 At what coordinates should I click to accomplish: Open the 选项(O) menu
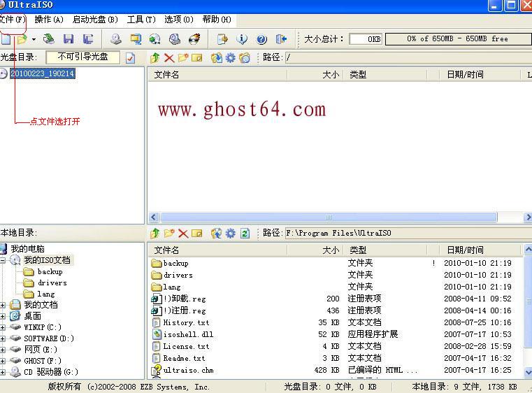(x=179, y=20)
